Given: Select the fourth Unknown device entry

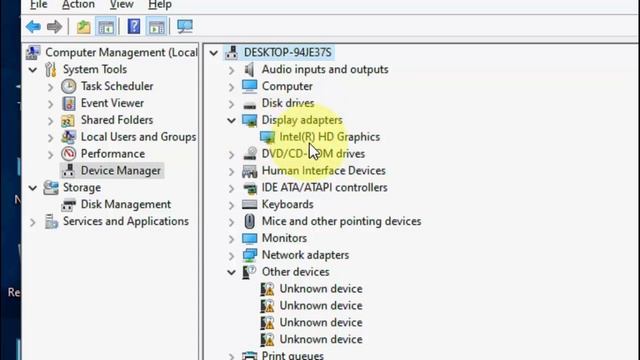Looking at the screenshot, I should tap(321, 339).
